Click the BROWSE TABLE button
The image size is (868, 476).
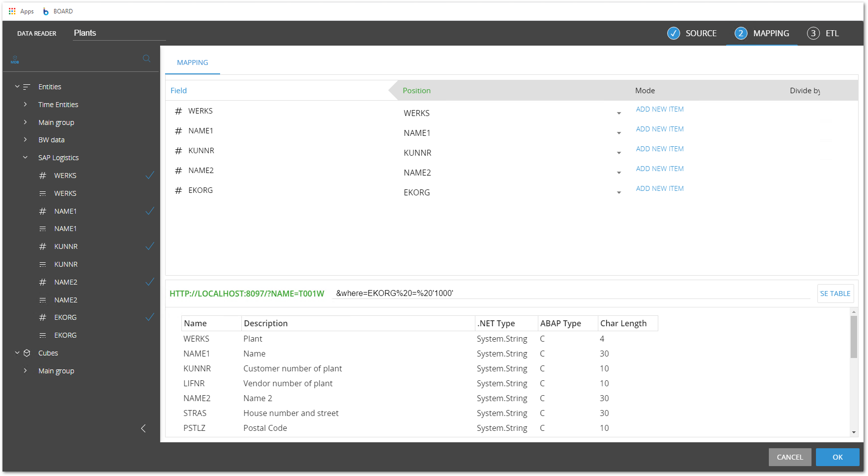(x=836, y=294)
